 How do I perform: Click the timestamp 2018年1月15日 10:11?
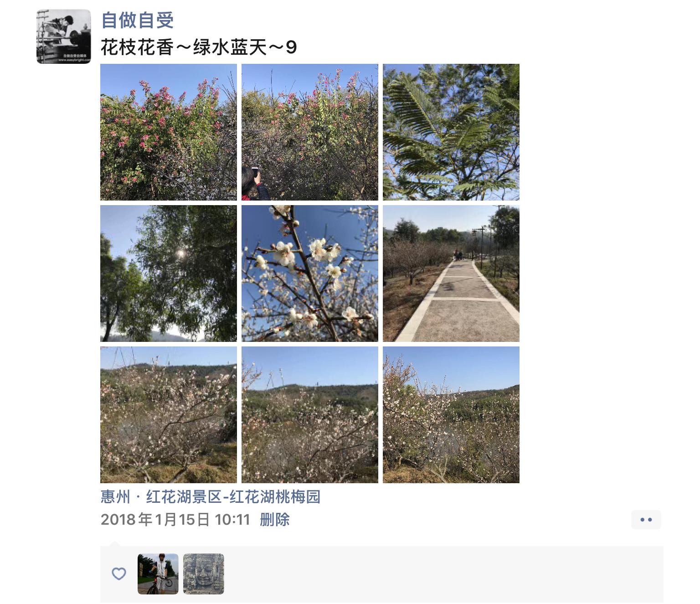175,520
